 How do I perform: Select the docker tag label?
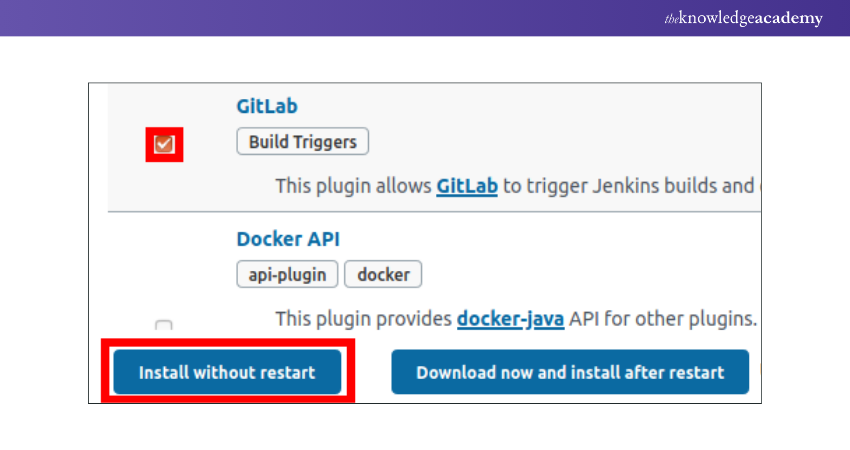[383, 274]
